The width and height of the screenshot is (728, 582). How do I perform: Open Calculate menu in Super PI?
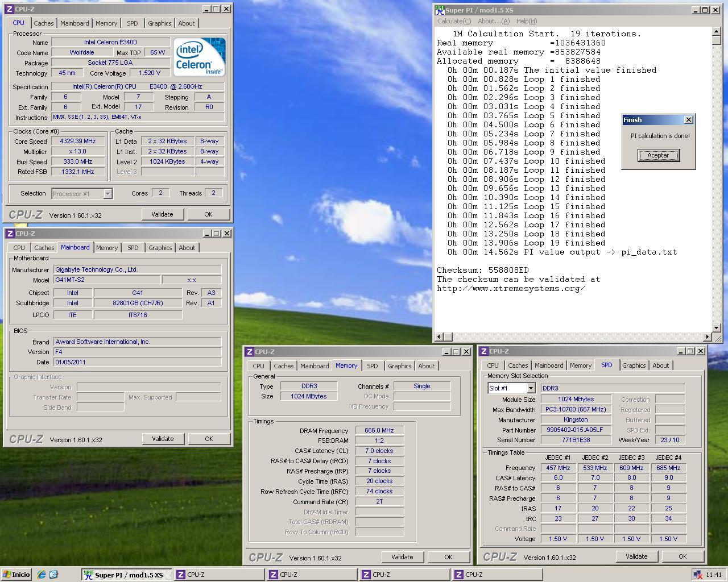[x=454, y=21]
